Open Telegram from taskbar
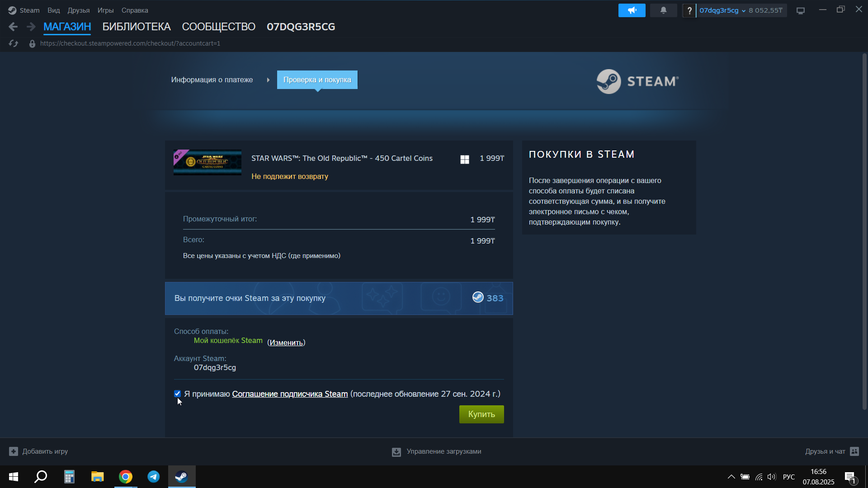868x488 pixels. coord(154,477)
